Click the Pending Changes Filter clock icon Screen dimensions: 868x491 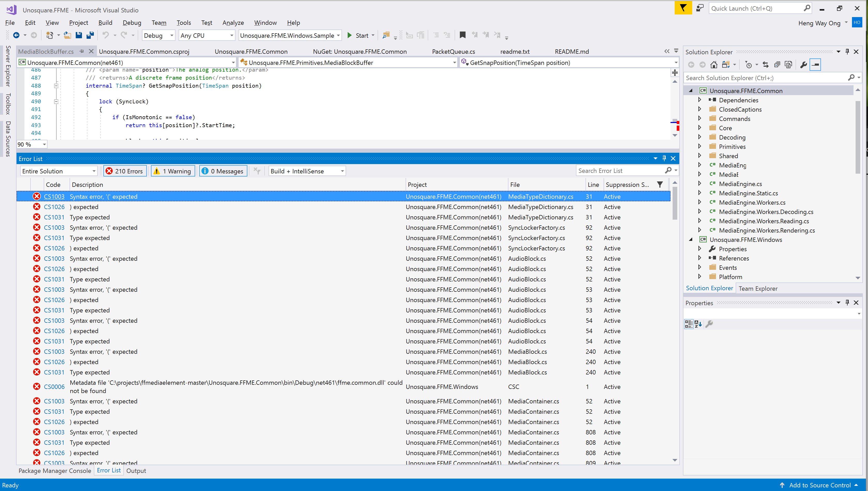click(748, 64)
